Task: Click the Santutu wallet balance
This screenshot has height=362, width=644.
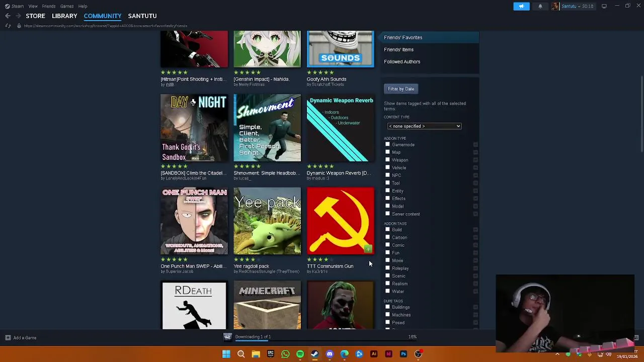Action: coord(589,6)
